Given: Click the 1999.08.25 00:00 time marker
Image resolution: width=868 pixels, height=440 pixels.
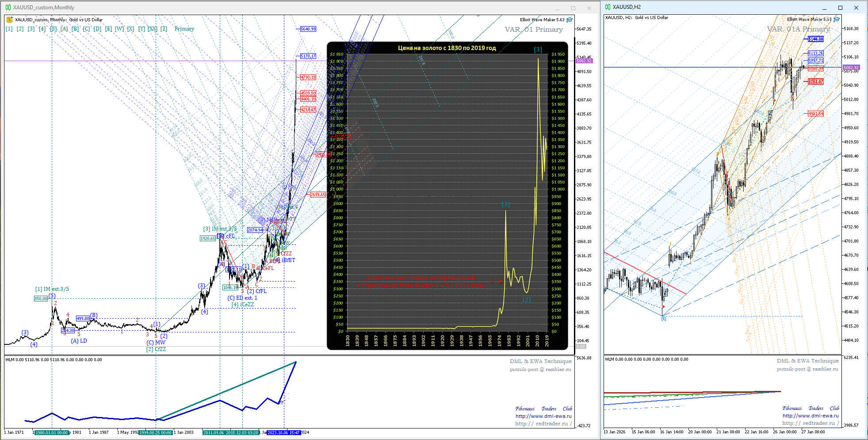Looking at the screenshot, I should [155, 432].
